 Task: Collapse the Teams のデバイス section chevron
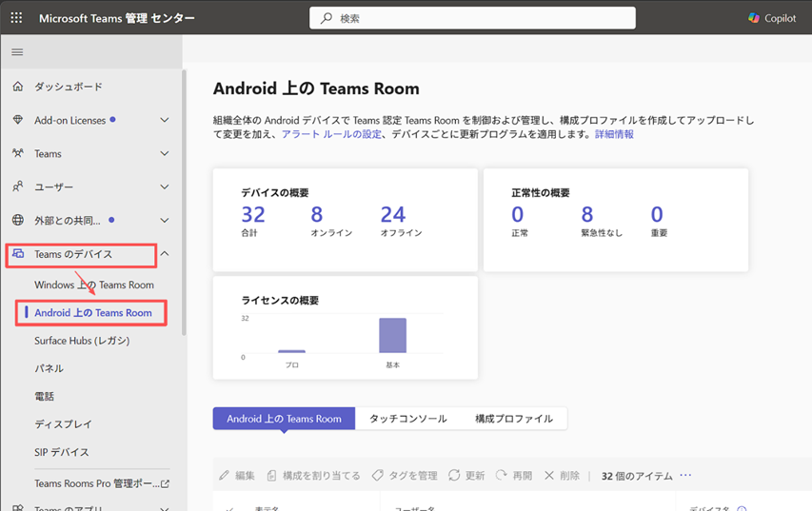coord(165,253)
